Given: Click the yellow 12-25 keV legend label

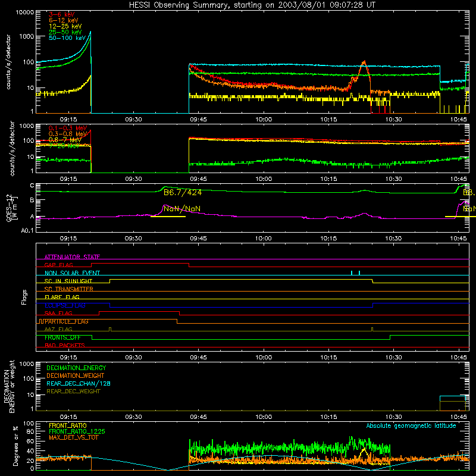Looking at the screenshot, I should click(x=65, y=26).
